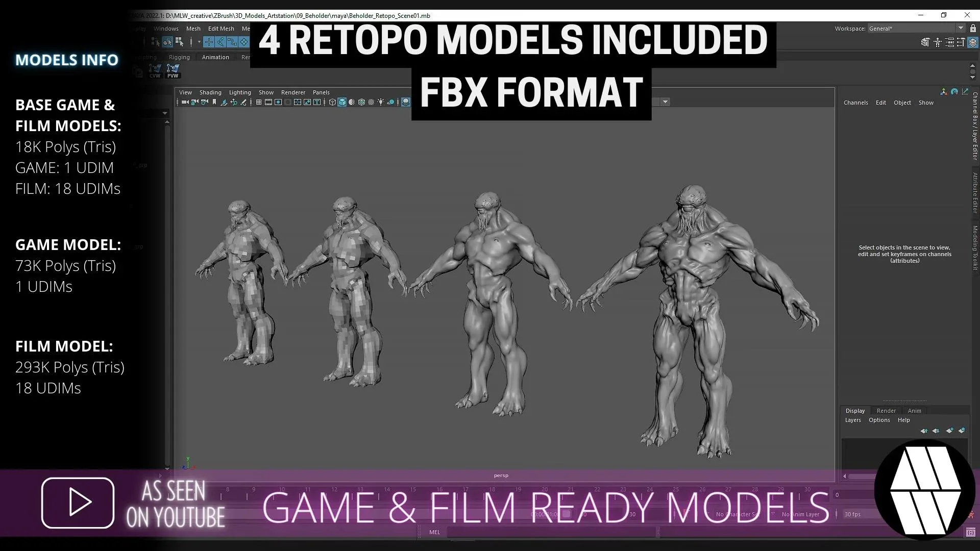Toggle the viewport grid icon
The height and width of the screenshot is (551, 980).
[x=259, y=103]
